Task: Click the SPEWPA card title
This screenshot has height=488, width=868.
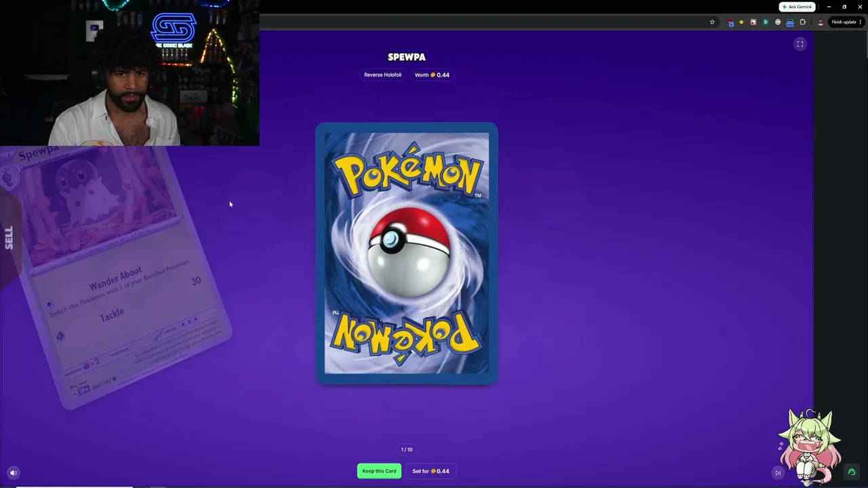Action: 407,57
